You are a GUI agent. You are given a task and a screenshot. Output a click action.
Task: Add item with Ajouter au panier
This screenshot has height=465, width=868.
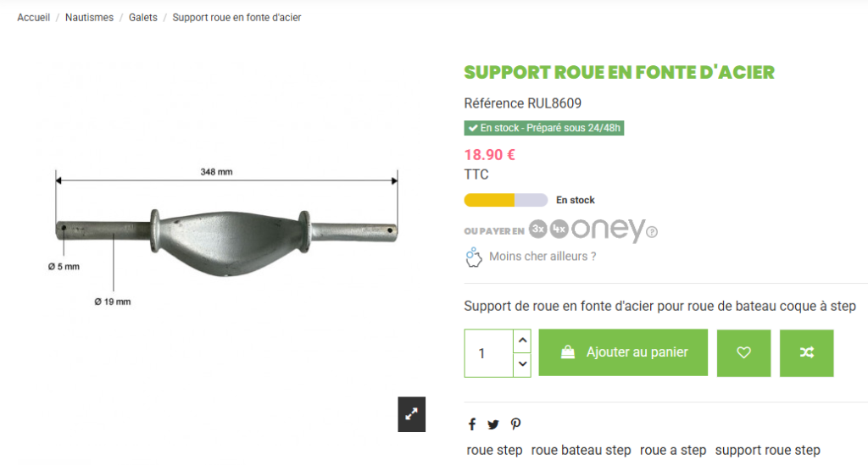[623, 352]
